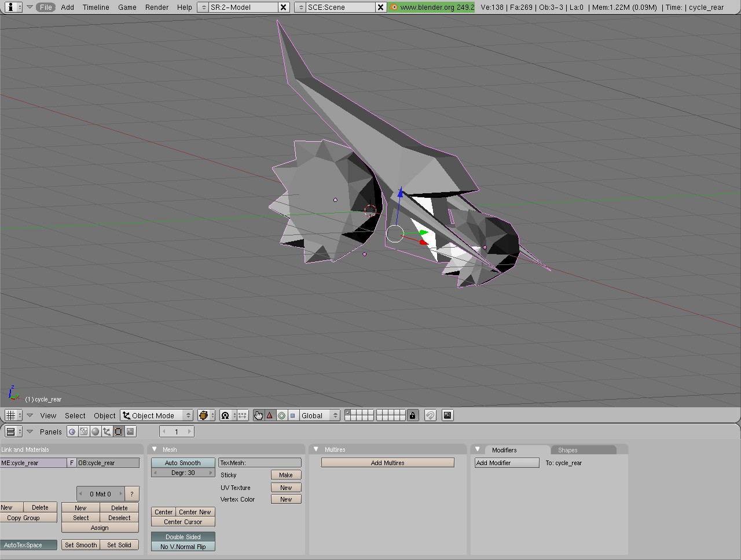Open the Object Mode dropdown
Viewport: 741px width, 560px height.
pyautogui.click(x=156, y=415)
